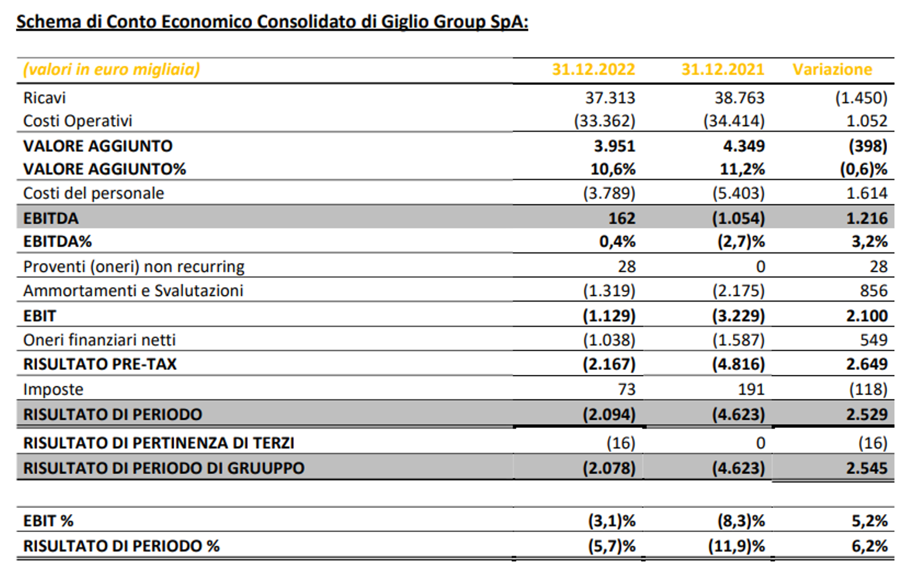Screen dimensions: 924x583
Task: Select the percentage "0,4%"
Action: point(617,241)
